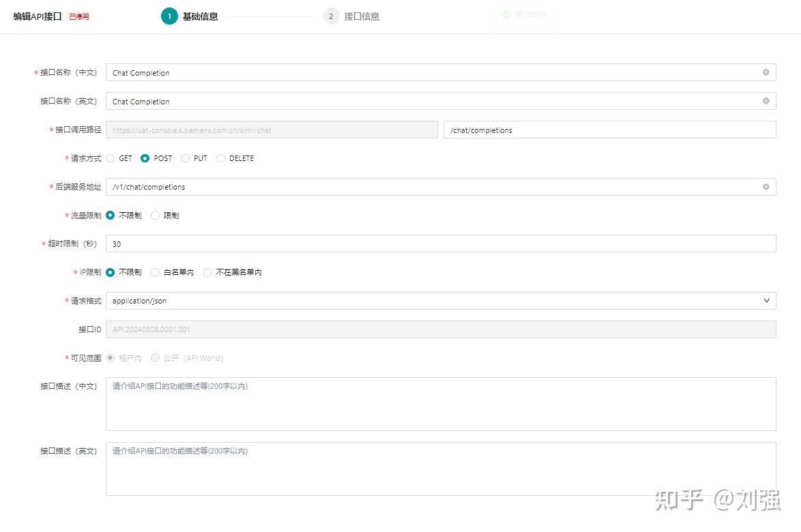Select the GET request method
Screen dimensions: 801x532
(110, 158)
